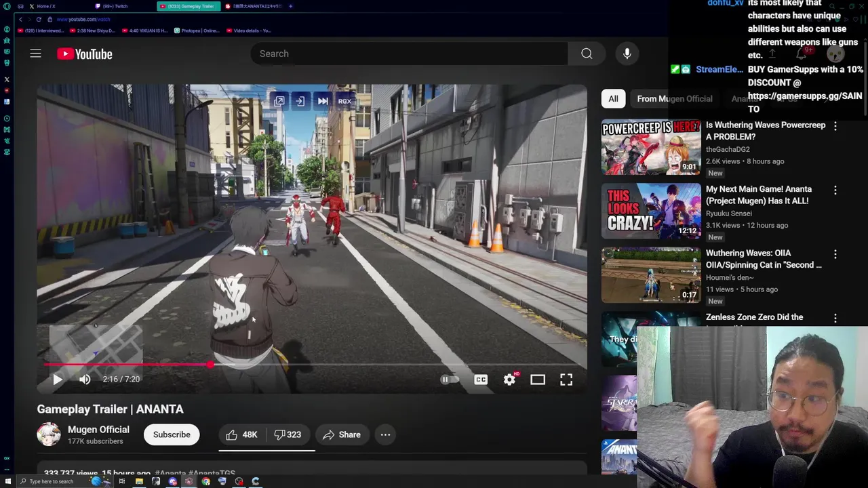
Task: Open Google Chrome from the taskbar
Action: point(205,481)
